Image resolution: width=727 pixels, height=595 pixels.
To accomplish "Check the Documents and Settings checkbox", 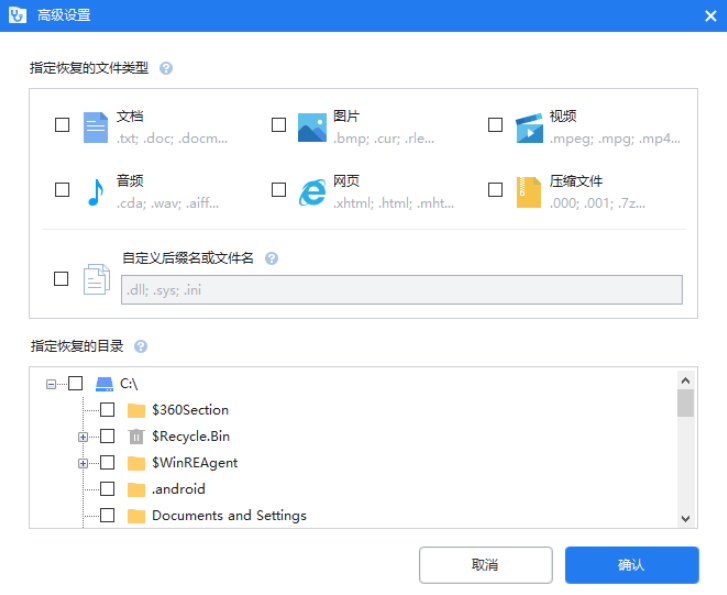I will pos(107,515).
